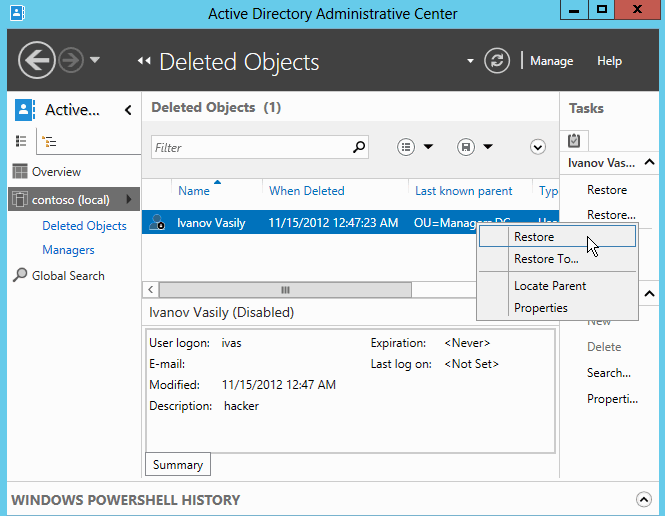Choose Restore in the context menu
The image size is (665, 516).
click(557, 237)
